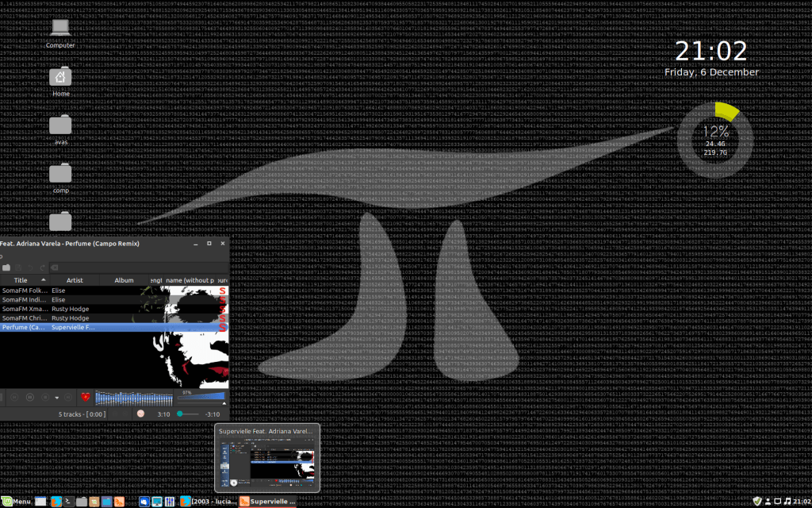Click the Album column header
The height and width of the screenshot is (508, 812).
(124, 280)
